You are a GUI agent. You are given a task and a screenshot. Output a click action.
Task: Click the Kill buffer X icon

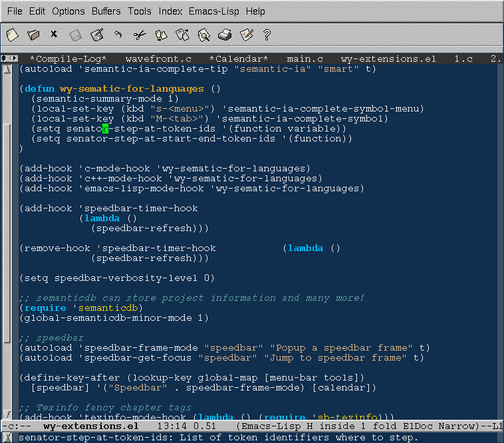click(x=54, y=34)
